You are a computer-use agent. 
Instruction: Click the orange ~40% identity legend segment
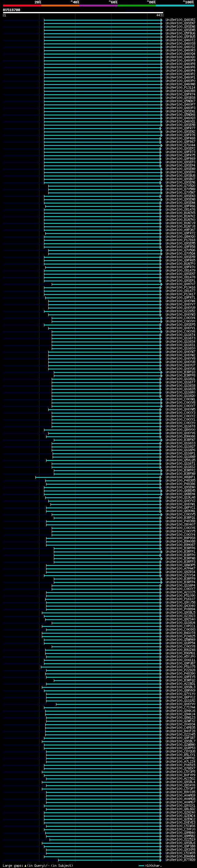point(60,6)
